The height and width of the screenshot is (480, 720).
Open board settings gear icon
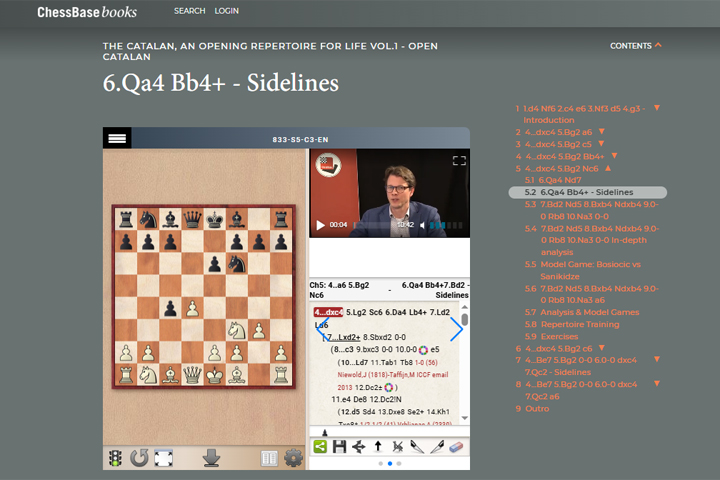[293, 458]
